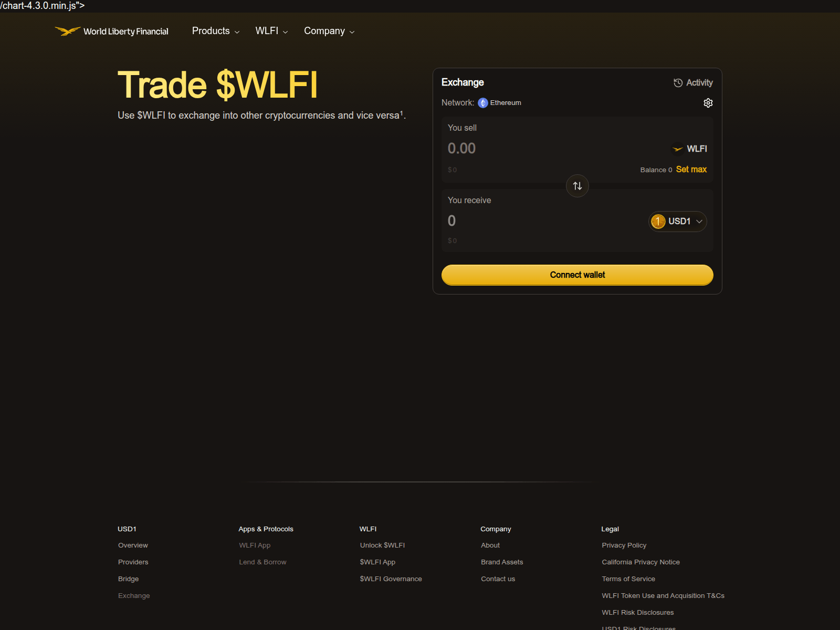Open the Brand Assets footer link

click(502, 562)
